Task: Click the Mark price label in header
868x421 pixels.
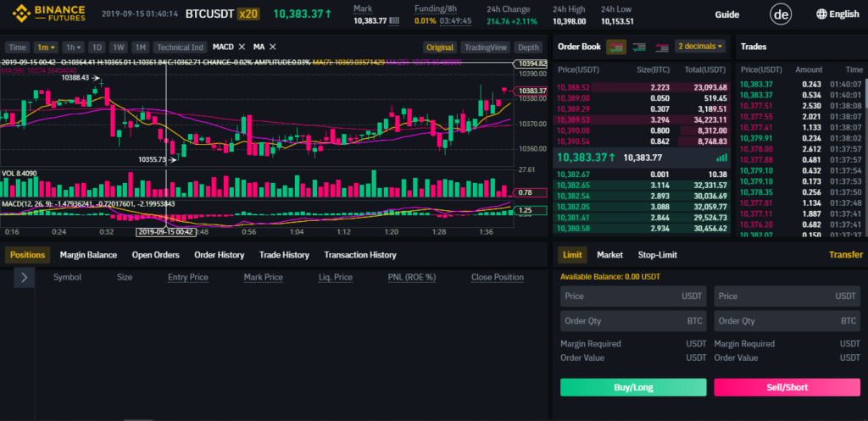Action: [x=363, y=8]
